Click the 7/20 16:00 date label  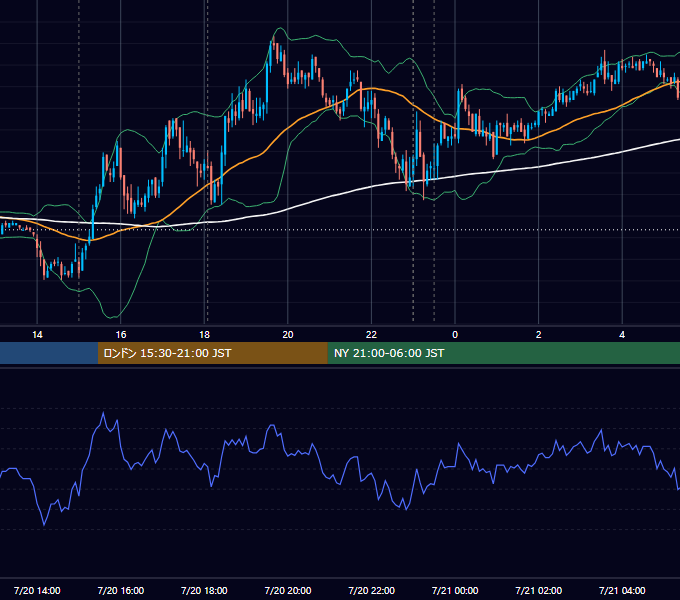121,590
